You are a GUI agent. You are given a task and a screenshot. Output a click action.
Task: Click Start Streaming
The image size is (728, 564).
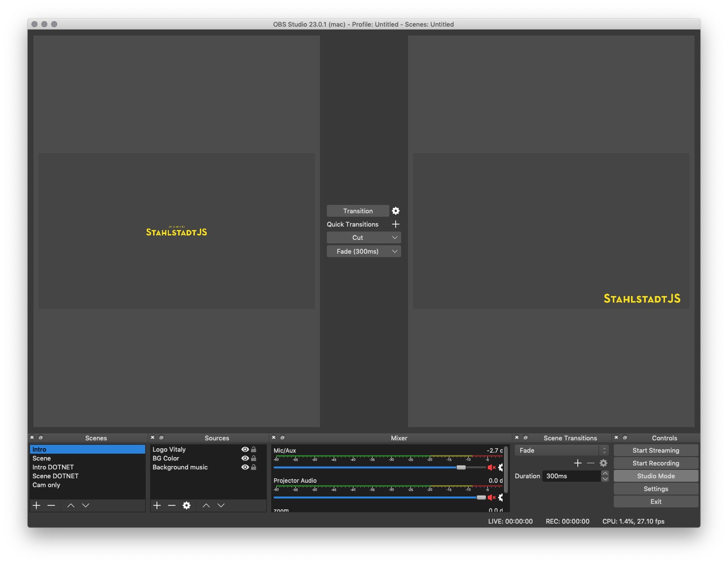point(656,450)
